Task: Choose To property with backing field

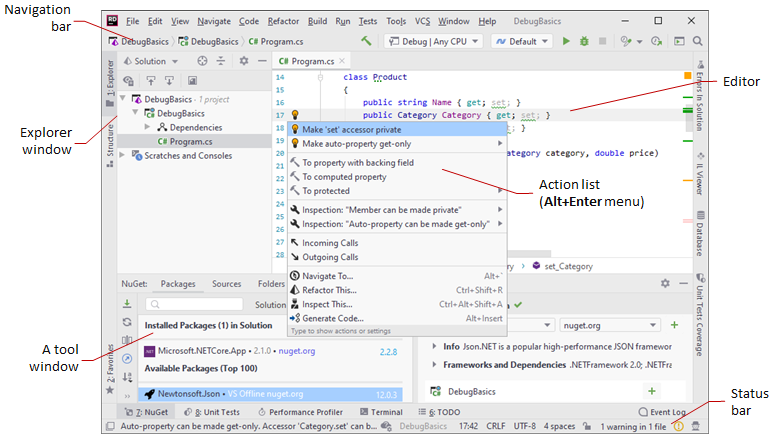Action: (x=397, y=163)
